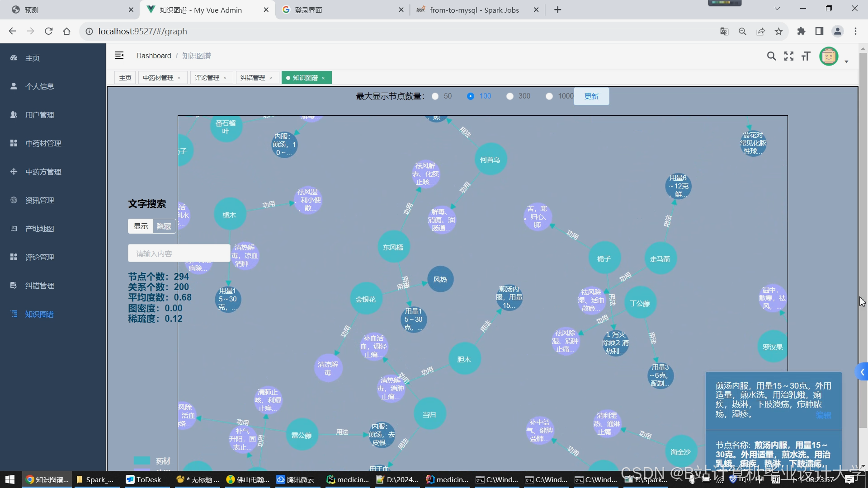
Task: Click the 更新 button
Action: 591,96
